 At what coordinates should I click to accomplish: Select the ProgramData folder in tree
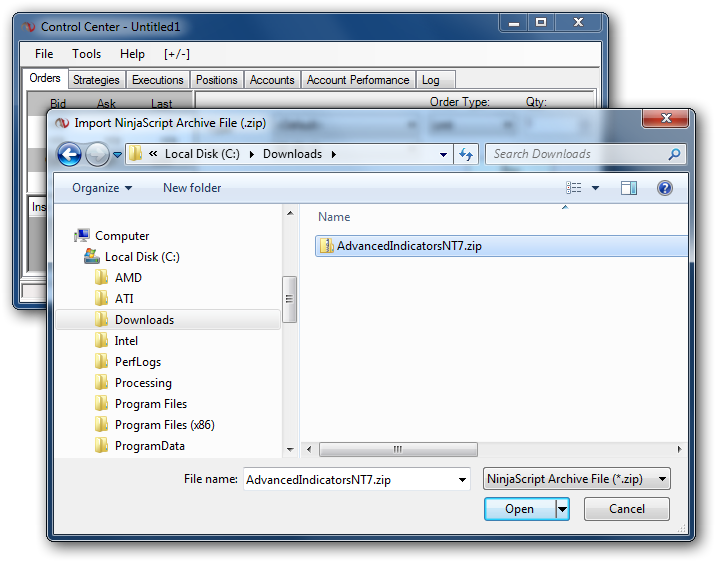150,446
